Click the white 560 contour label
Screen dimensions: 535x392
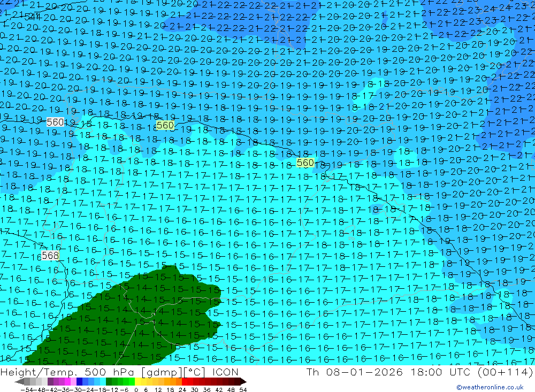pyautogui.click(x=55, y=122)
